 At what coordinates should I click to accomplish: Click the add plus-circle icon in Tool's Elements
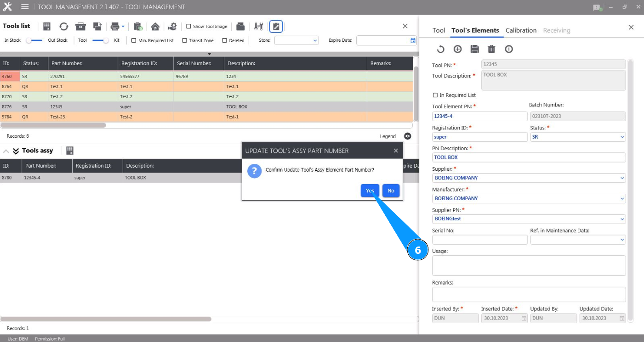(x=457, y=49)
